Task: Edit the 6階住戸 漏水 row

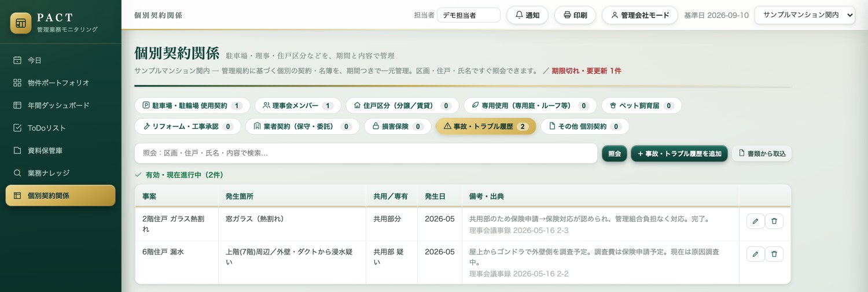Action: (x=755, y=254)
